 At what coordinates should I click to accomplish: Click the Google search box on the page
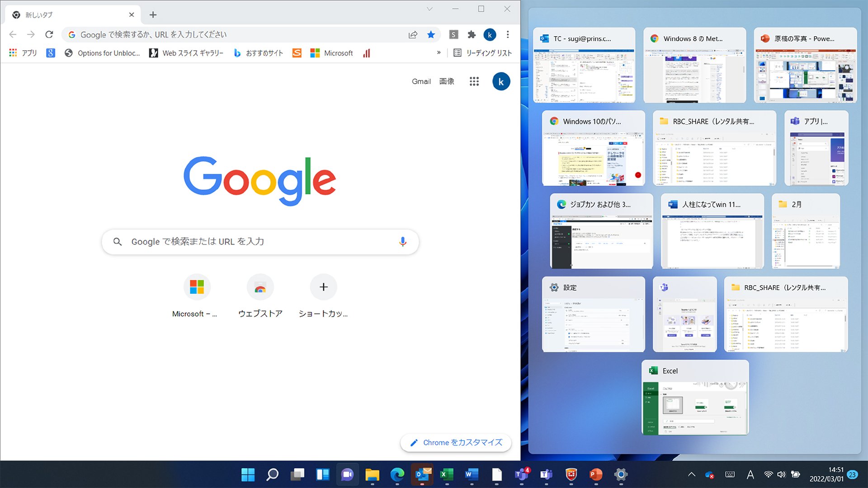click(260, 242)
